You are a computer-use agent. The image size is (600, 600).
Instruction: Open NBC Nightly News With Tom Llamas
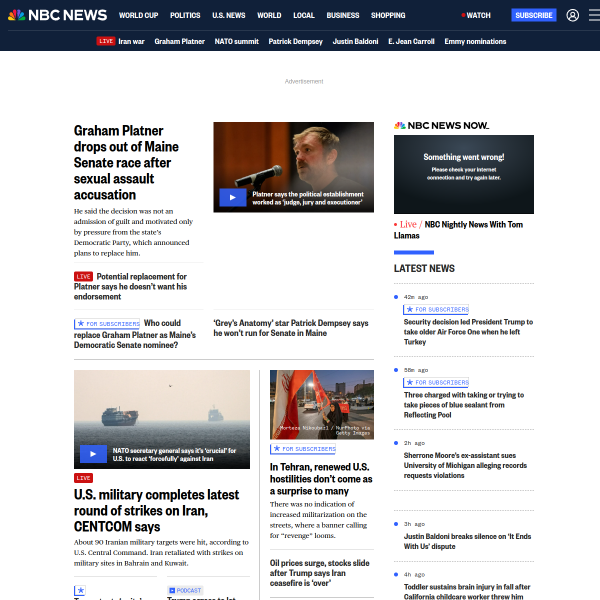[458, 230]
